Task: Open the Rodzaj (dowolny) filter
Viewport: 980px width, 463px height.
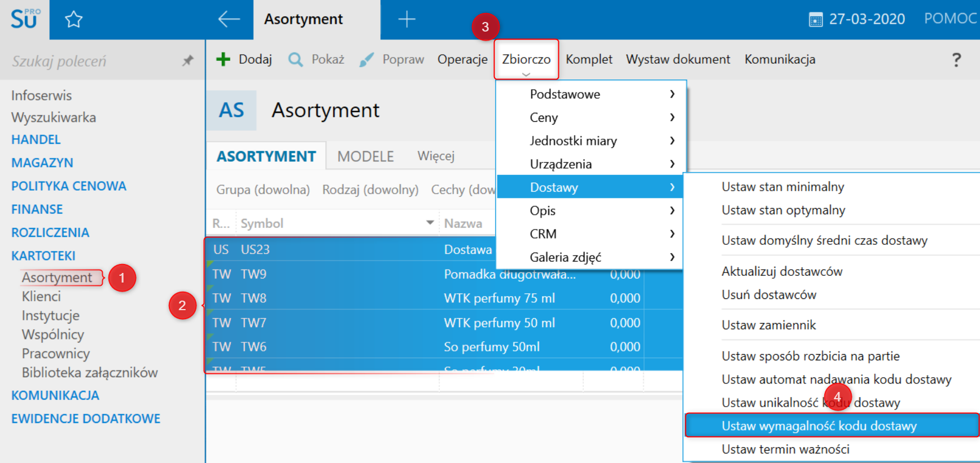Action: (x=370, y=189)
